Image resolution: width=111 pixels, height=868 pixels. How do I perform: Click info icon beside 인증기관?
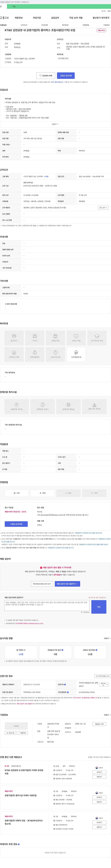point(65,684)
